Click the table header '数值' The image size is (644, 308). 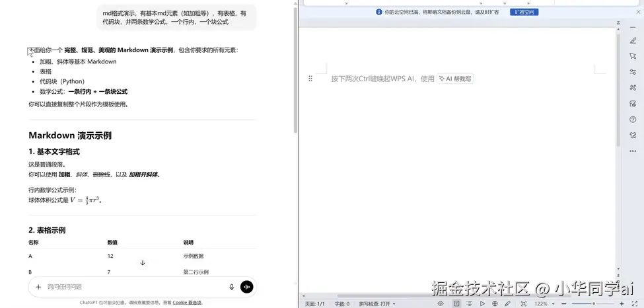tap(112, 243)
